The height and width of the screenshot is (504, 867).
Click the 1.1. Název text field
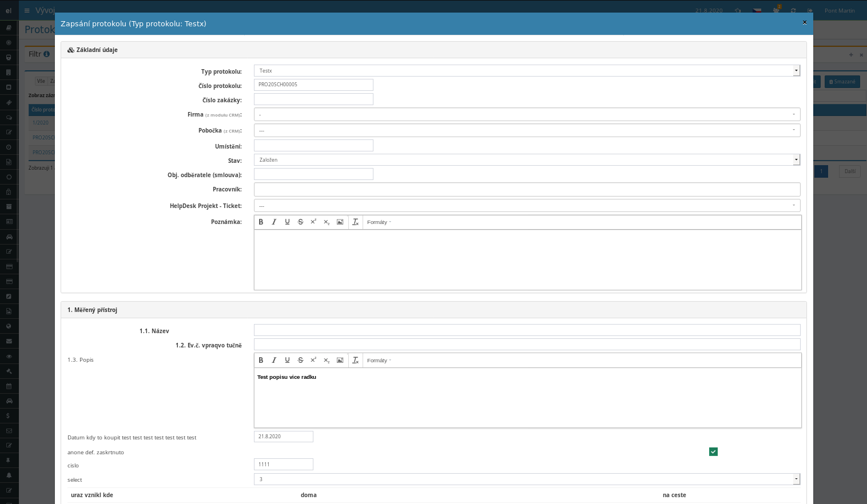(526, 330)
